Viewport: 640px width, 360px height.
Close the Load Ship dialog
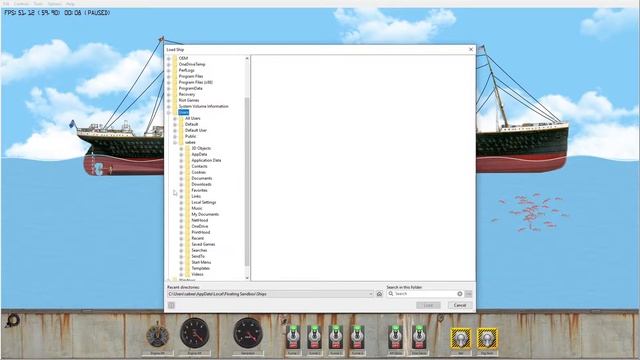pos(471,49)
